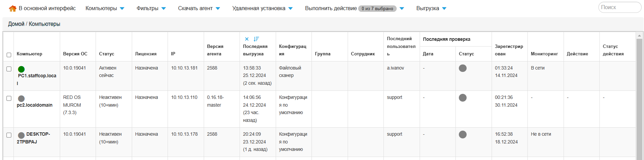The height and width of the screenshot is (160, 644).
Task: Click gray status circle beside DESKTOP-2TPBPAJ
Action: 21,135
